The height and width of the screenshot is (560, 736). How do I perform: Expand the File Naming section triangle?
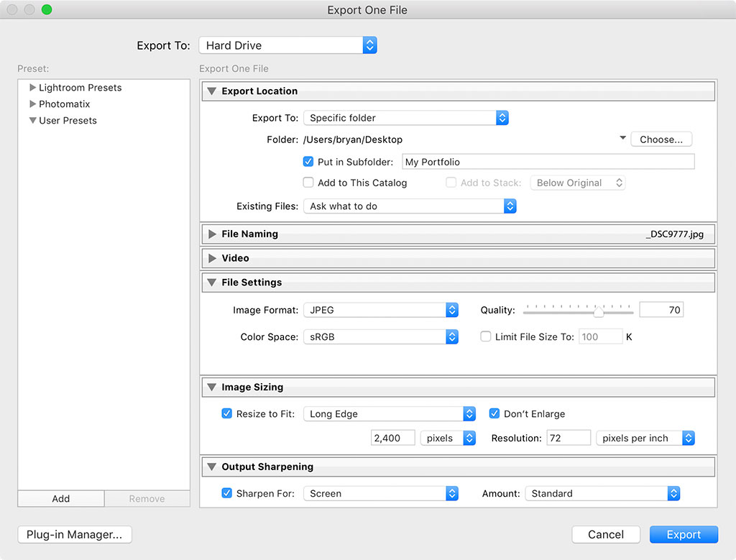click(212, 234)
